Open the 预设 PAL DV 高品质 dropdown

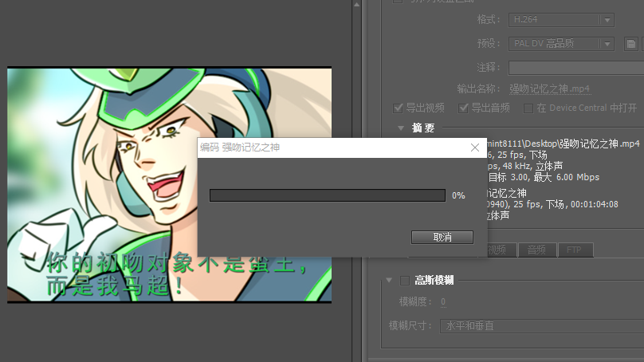[561, 44]
